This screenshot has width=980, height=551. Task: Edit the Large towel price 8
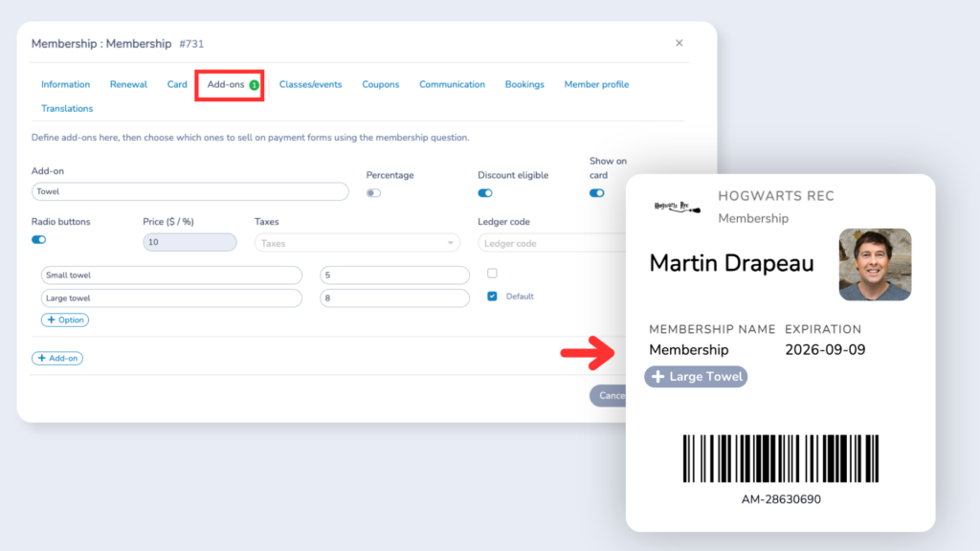tap(394, 298)
